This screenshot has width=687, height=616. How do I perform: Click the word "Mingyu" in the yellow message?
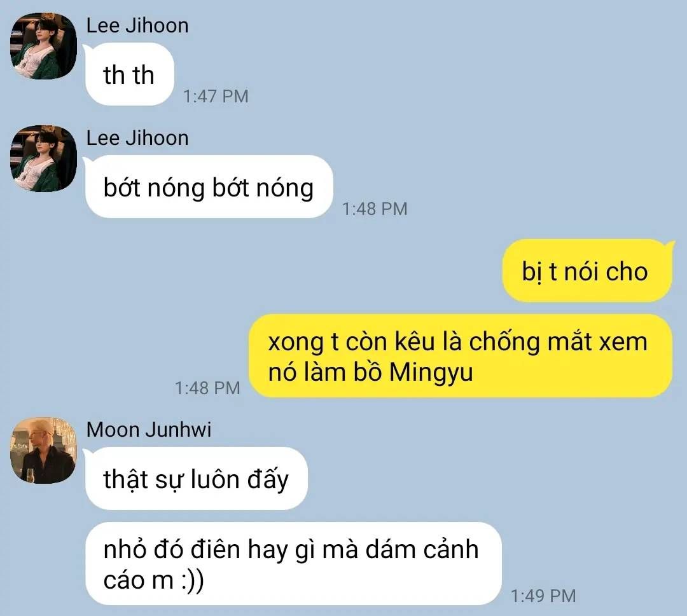click(x=431, y=373)
